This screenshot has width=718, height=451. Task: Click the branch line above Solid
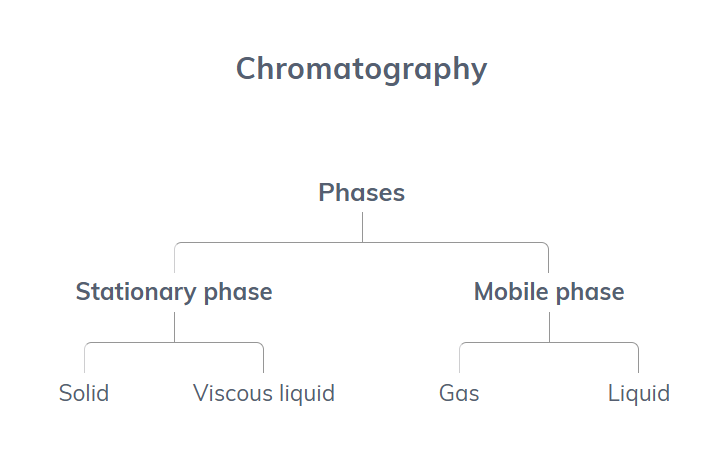coord(85,358)
